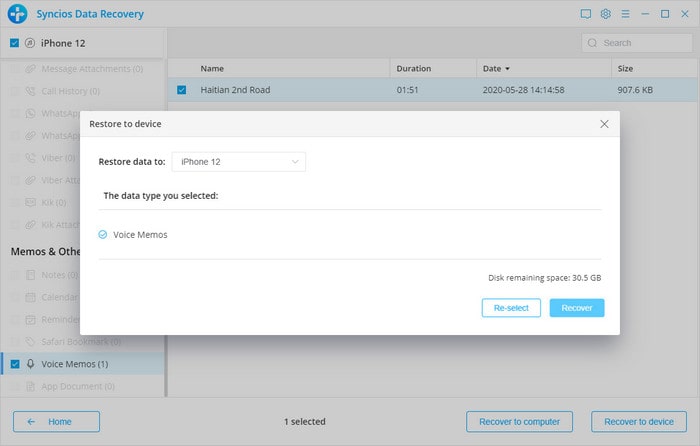700x446 pixels.
Task: Open settings with the gear icon
Action: [x=605, y=14]
